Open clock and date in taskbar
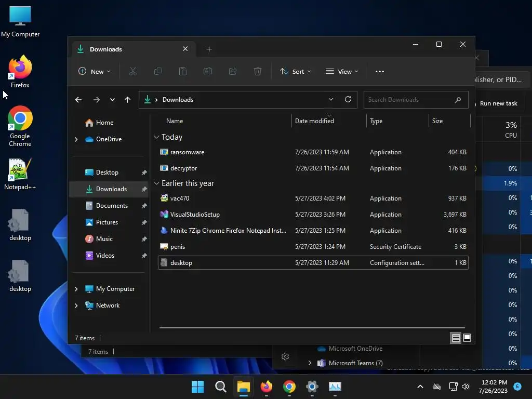 click(494, 387)
